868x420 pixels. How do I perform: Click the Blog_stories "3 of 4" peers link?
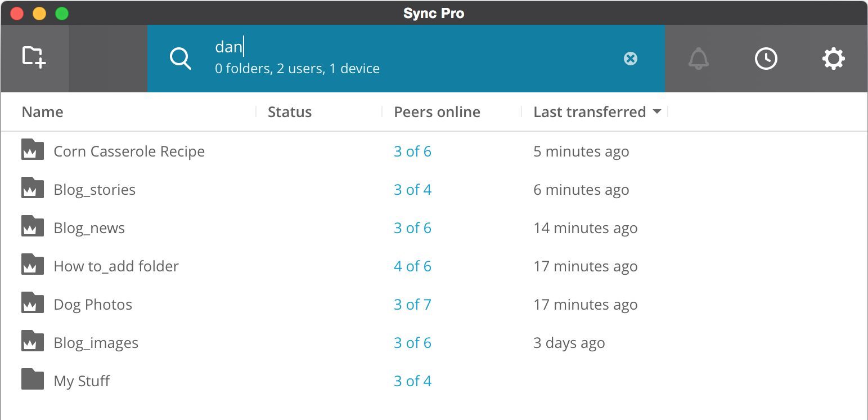click(x=412, y=190)
